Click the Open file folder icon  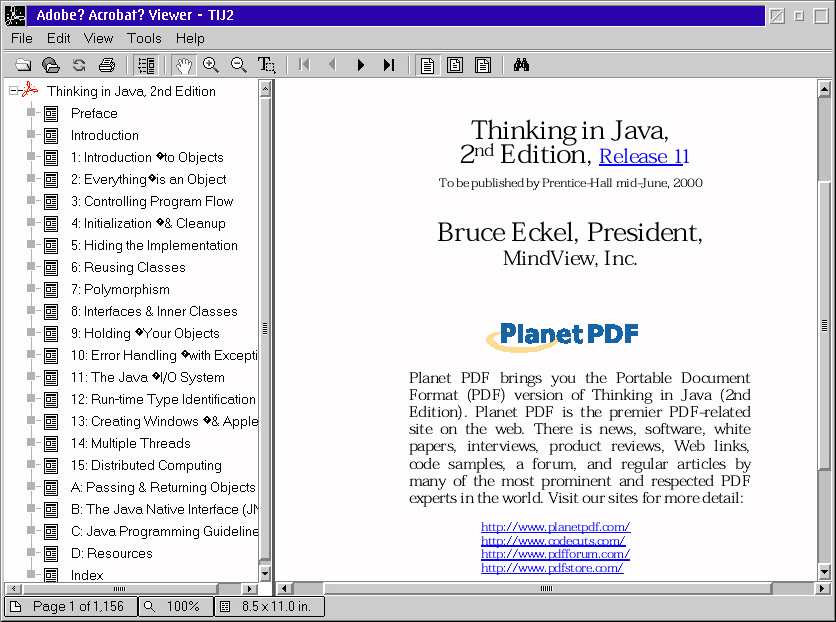23,65
